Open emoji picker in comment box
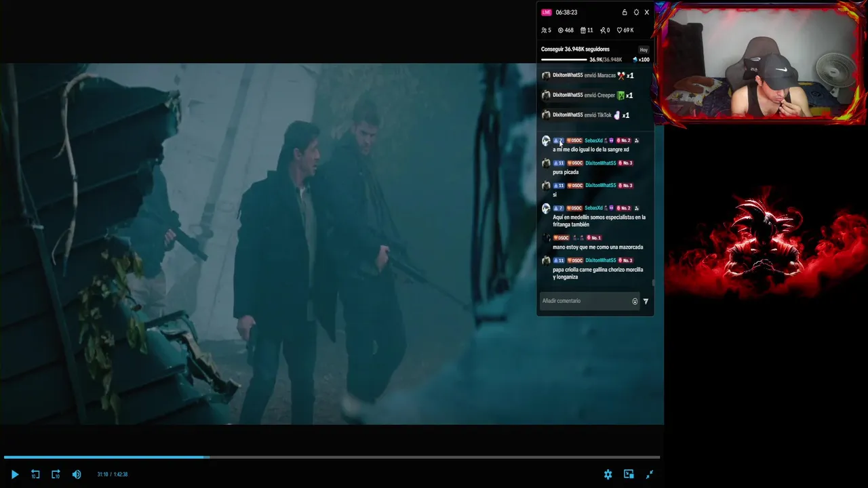 (x=635, y=301)
